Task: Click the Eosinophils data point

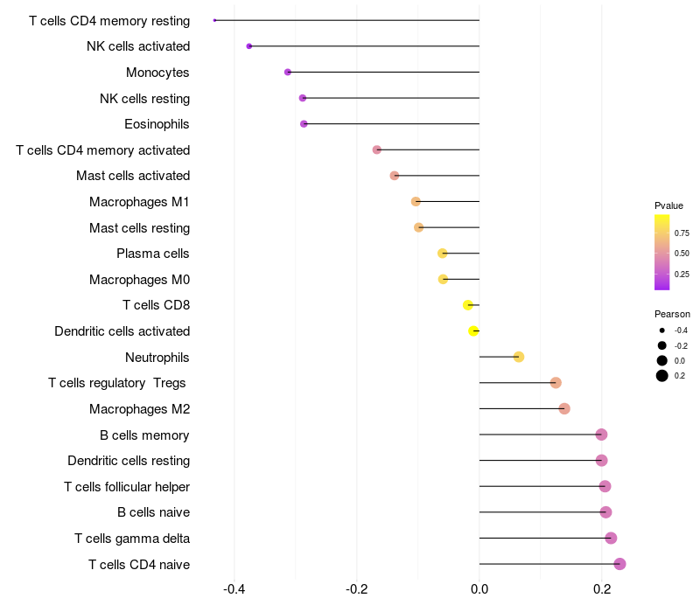Action: [304, 123]
